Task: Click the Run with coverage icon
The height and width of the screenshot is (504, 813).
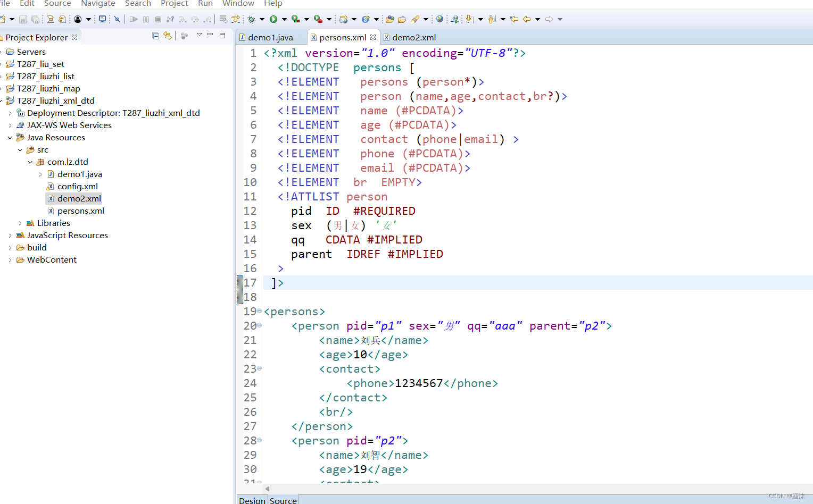Action: pos(295,19)
